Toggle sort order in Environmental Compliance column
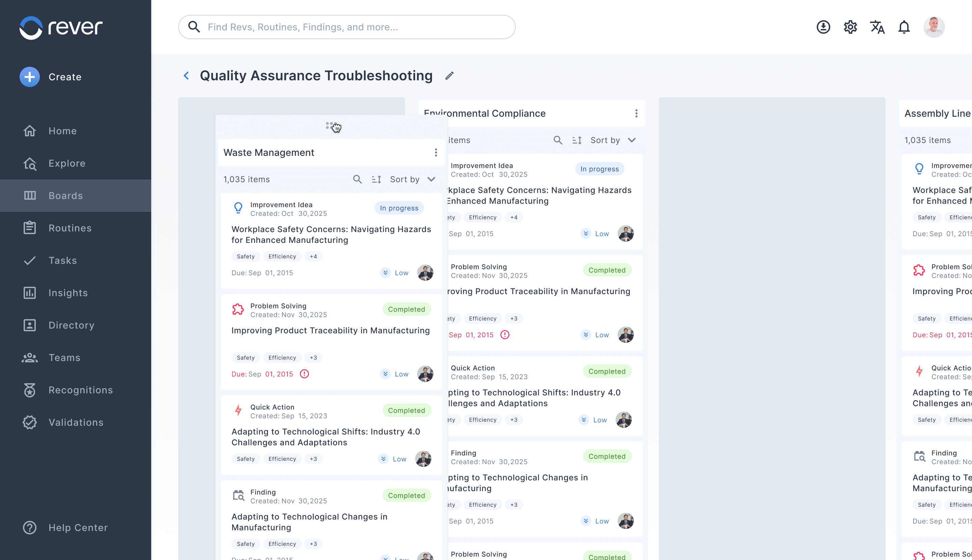Viewport: 972px width, 560px height. tap(577, 140)
